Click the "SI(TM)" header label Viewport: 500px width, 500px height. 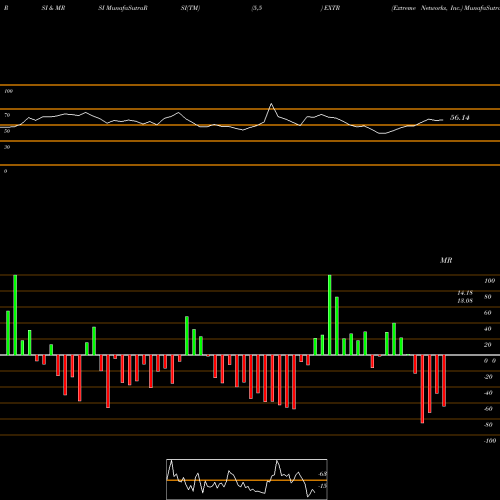(190, 8)
